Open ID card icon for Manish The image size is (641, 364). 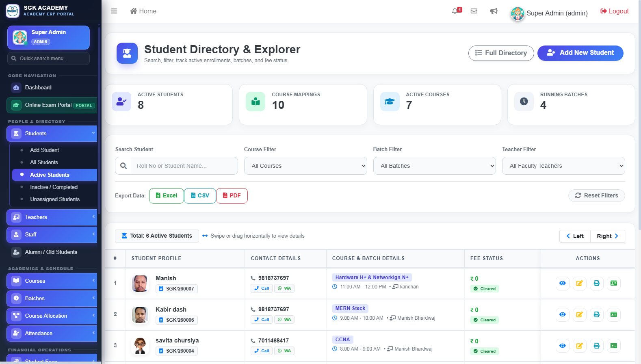coord(614,283)
